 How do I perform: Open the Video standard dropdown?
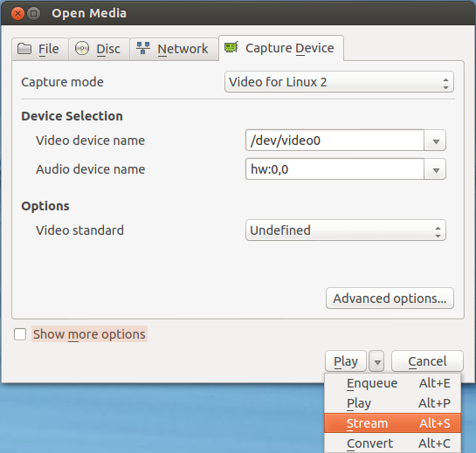[x=346, y=230]
